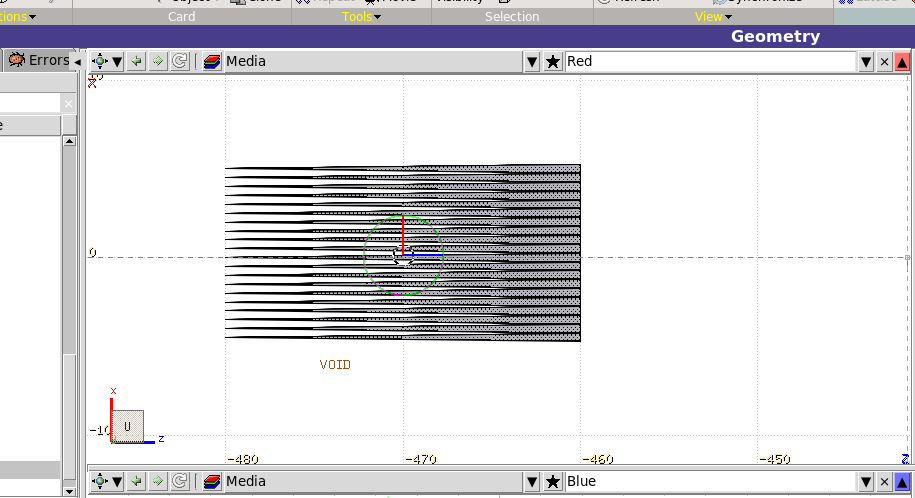Click the scroll-up arrow in left panel
915x498 pixels.
pos(69,141)
